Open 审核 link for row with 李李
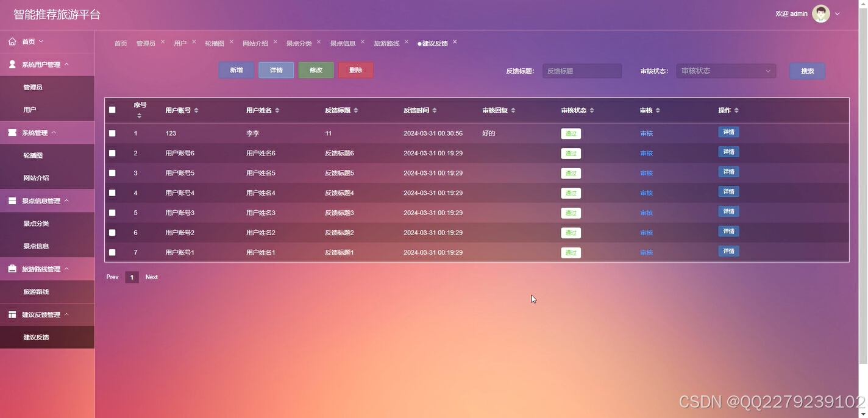This screenshot has width=868, height=418. click(x=646, y=133)
